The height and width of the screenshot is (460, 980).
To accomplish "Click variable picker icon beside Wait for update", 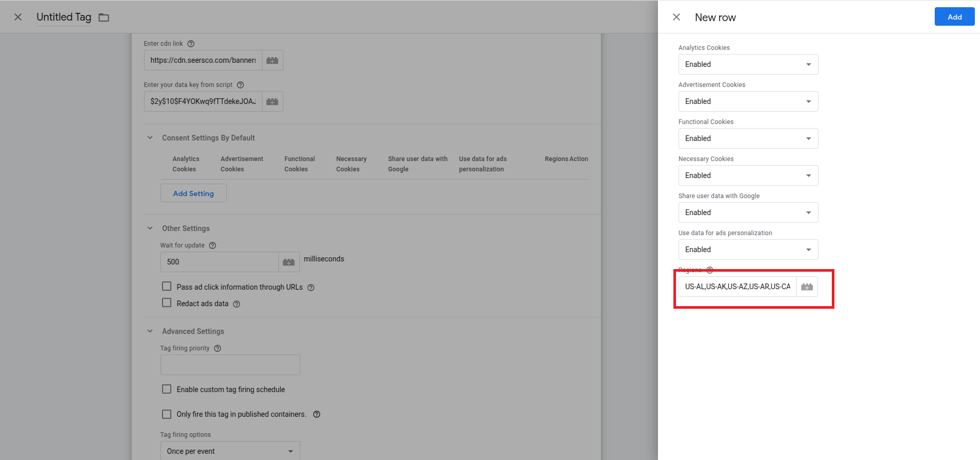I will click(289, 262).
